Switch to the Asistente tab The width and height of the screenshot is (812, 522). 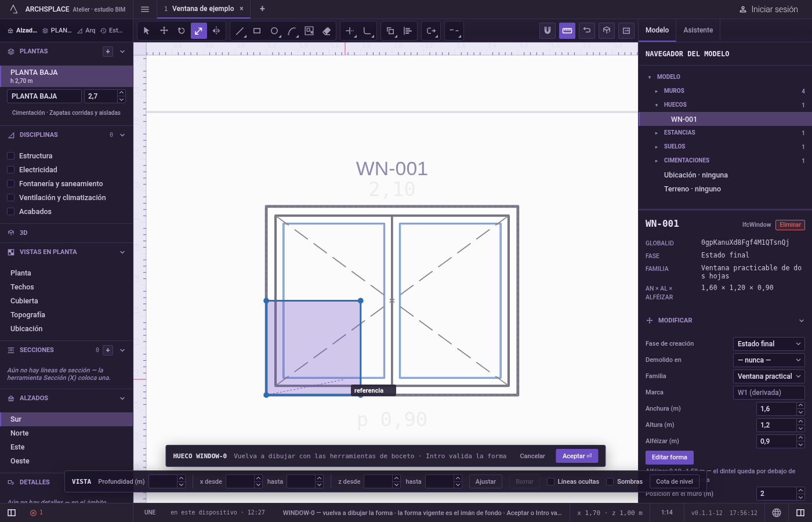coord(698,30)
